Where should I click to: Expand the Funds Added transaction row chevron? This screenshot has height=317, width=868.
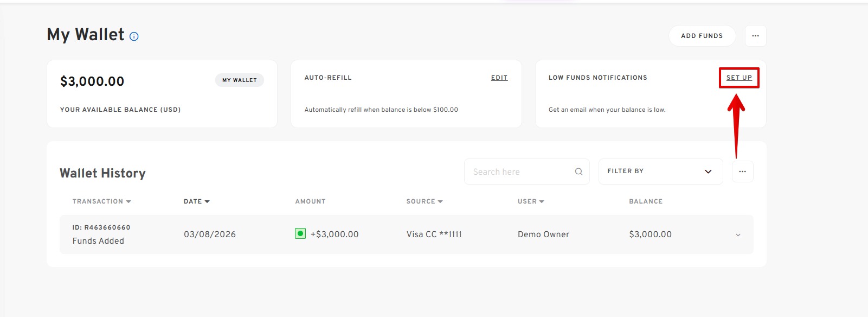click(737, 235)
